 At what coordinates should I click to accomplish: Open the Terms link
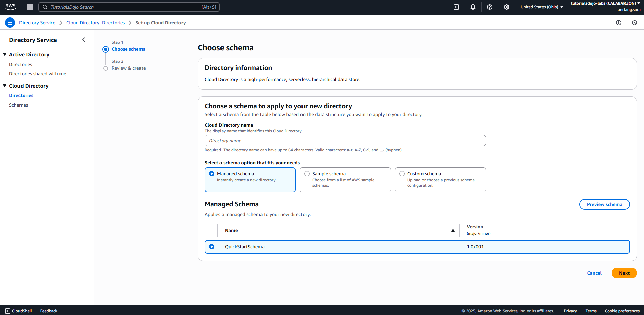[591, 311]
